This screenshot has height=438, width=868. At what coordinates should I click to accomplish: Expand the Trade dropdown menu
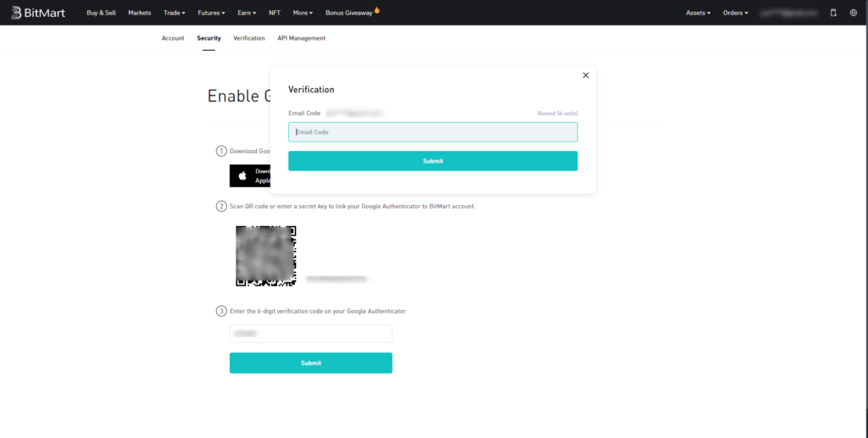[x=174, y=13]
